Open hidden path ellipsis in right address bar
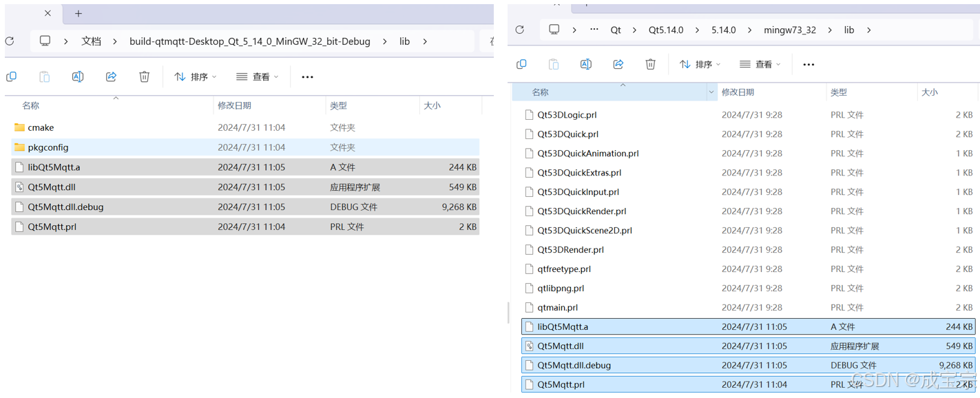The image size is (980, 398). pyautogui.click(x=594, y=30)
